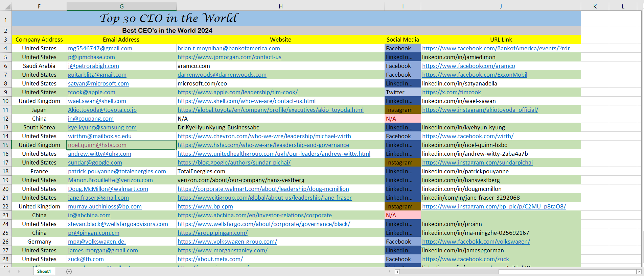The image size is (644, 276).
Task: Select the column J header
Action: (x=501, y=6)
